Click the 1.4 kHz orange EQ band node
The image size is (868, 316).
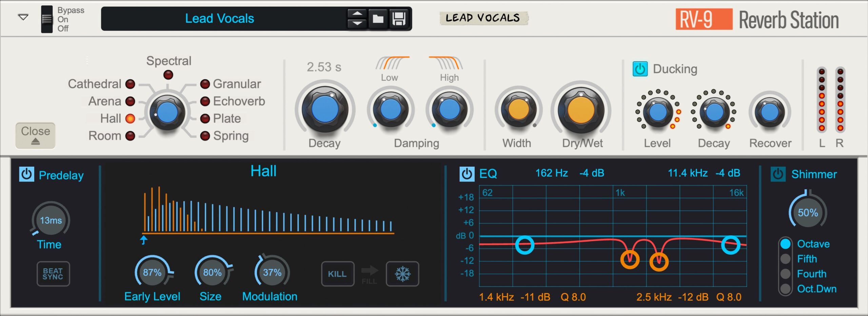click(630, 259)
